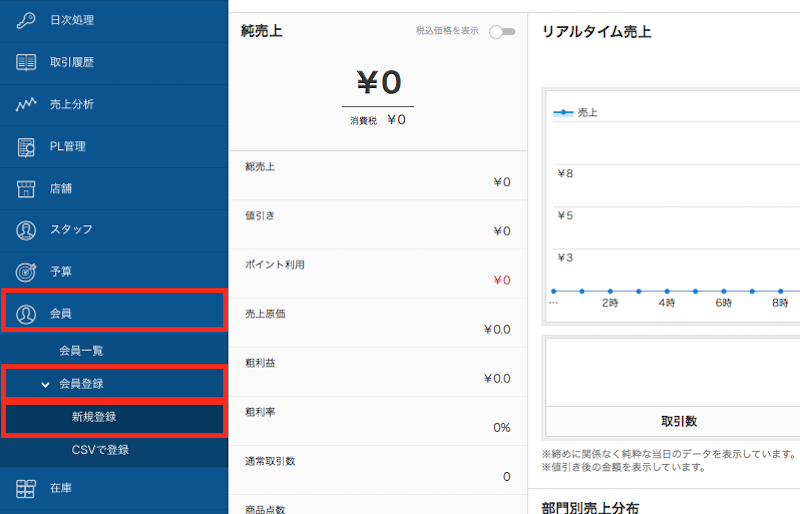This screenshot has height=514, width=800.
Task: Click the 粗利益 row label
Action: click(260, 363)
